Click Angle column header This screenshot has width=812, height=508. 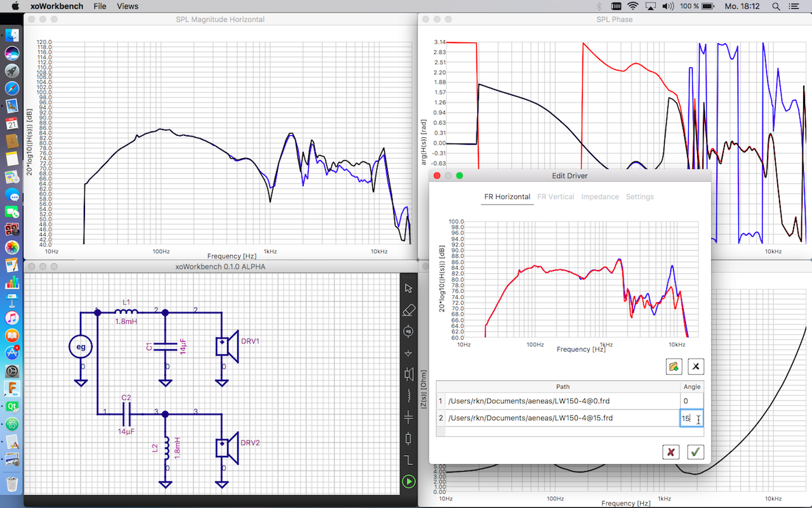pyautogui.click(x=691, y=387)
